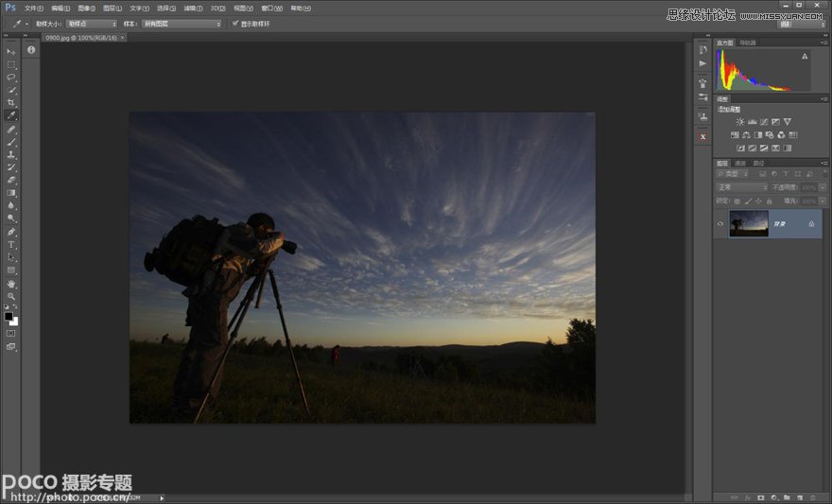
Task: Pick the Horizontal Type tool
Action: tap(11, 244)
